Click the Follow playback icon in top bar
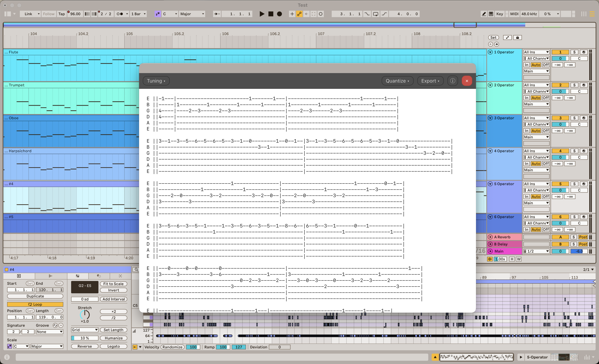This screenshot has height=364, width=599. pyautogui.click(x=217, y=14)
